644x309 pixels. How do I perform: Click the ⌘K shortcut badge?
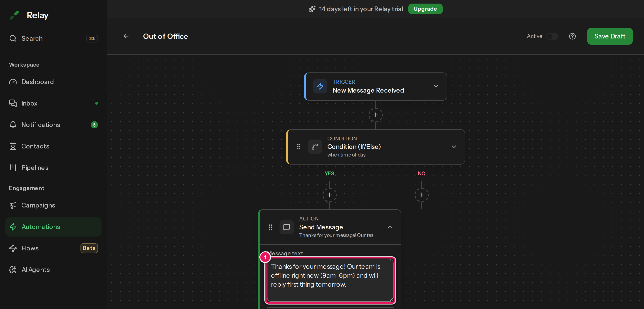pyautogui.click(x=92, y=38)
